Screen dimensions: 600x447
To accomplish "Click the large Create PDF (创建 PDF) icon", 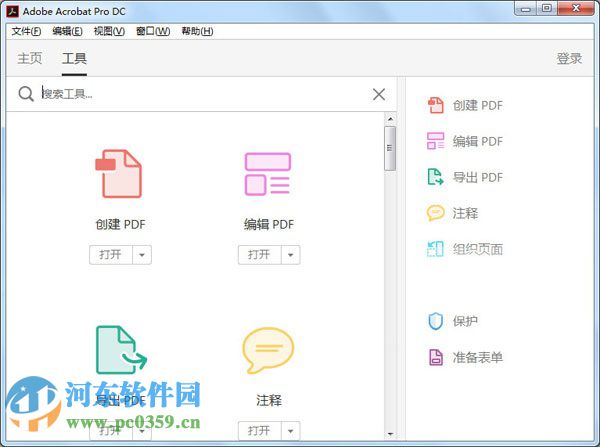I will coord(119,174).
